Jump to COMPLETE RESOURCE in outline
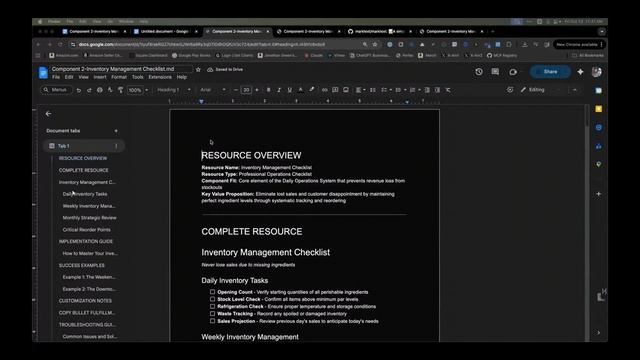Screen dimensions: 640x360 [84, 170]
